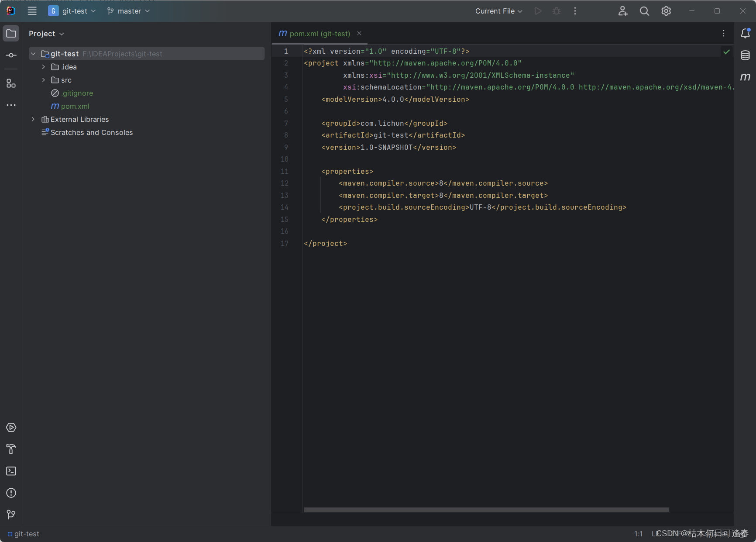The height and width of the screenshot is (542, 756).
Task: Click the project.build.sourceEncoding line
Action: [483, 207]
